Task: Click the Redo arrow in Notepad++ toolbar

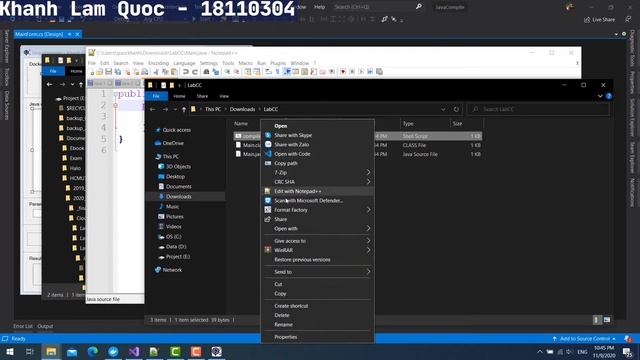Action: pyautogui.click(x=195, y=72)
